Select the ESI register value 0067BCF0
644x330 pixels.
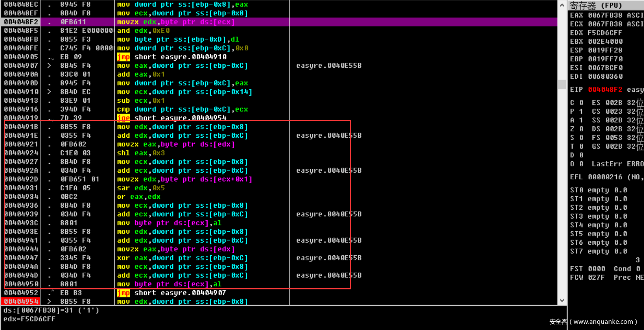point(606,68)
